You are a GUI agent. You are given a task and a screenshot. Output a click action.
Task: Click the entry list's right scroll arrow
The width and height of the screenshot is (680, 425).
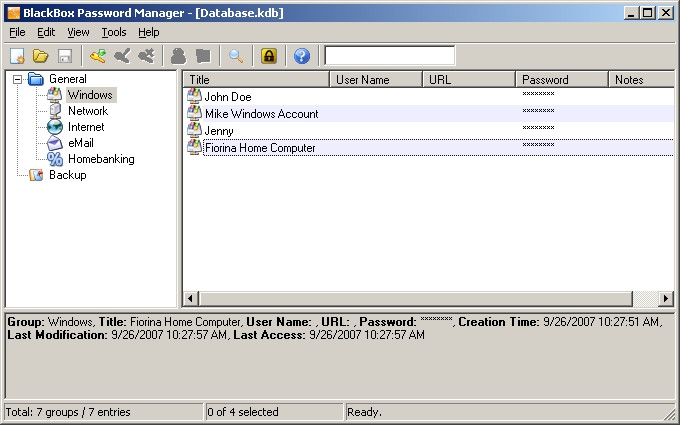pyautogui.click(x=666, y=298)
